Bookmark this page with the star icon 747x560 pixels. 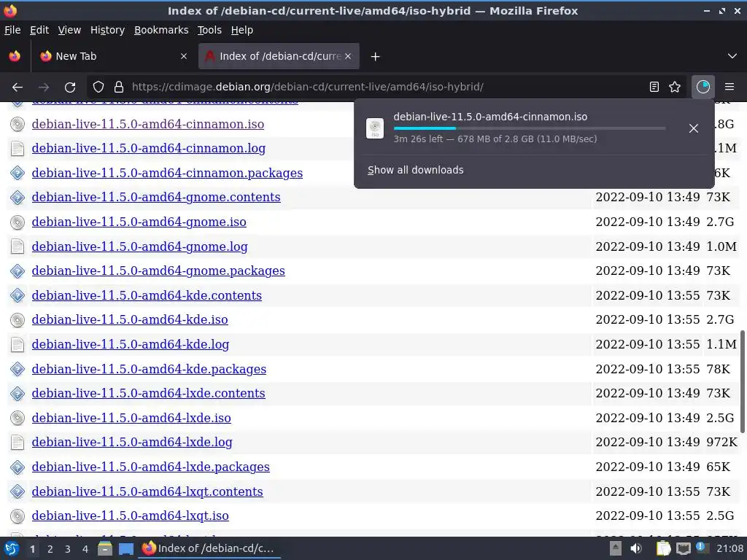coord(675,87)
